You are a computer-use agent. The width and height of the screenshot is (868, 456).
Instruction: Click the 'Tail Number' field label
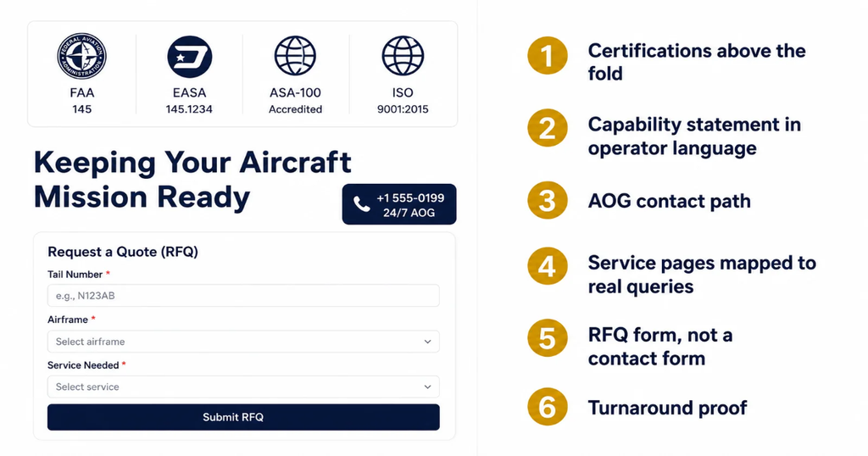[75, 275]
